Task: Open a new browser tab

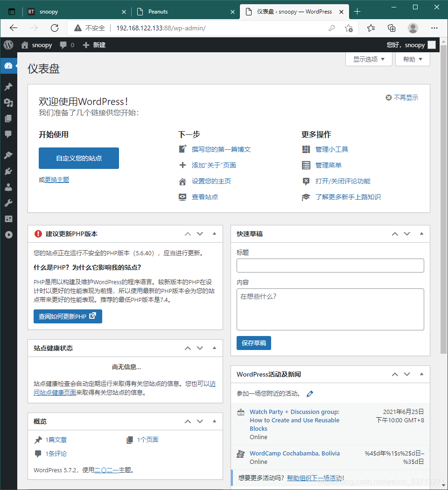Action: tap(357, 12)
